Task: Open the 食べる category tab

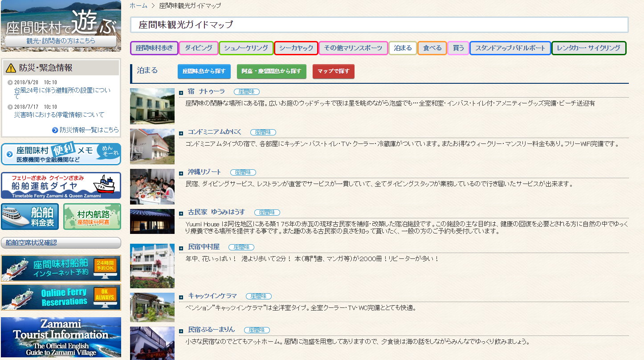Action: point(432,48)
